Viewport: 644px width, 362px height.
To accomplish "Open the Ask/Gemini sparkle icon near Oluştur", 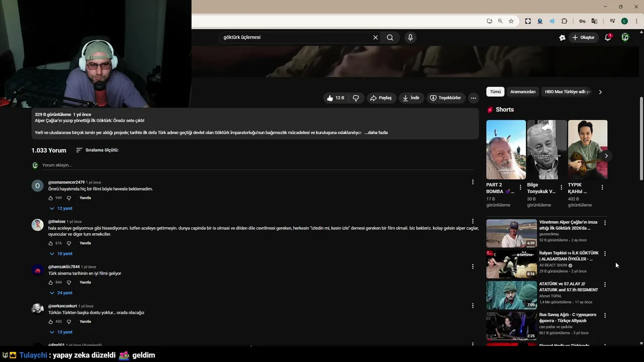I will pyautogui.click(x=562, y=37).
